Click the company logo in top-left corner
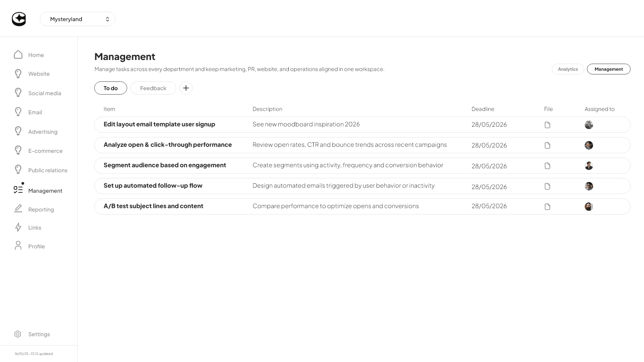This screenshot has height=362, width=644. (x=19, y=19)
